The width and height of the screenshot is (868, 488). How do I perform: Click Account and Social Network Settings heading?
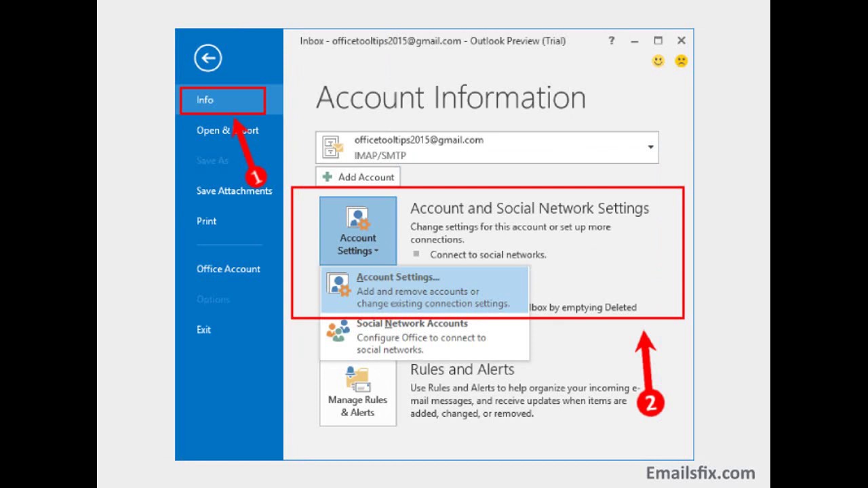pos(530,209)
